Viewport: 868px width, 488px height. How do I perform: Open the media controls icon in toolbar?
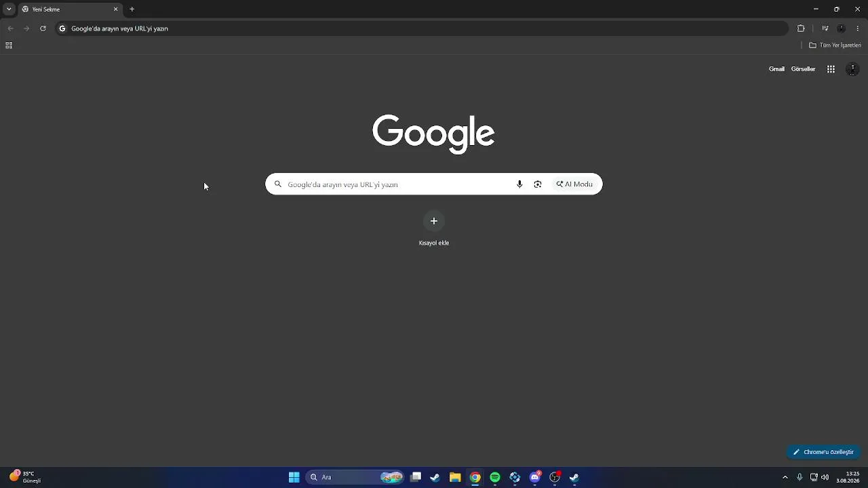tap(825, 28)
